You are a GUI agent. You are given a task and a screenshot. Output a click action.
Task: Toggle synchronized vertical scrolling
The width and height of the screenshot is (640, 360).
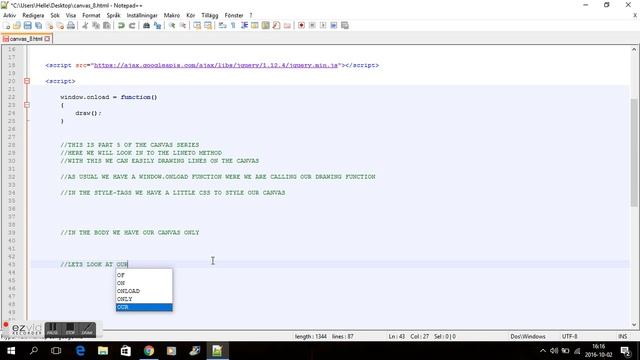pyautogui.click(x=197, y=25)
